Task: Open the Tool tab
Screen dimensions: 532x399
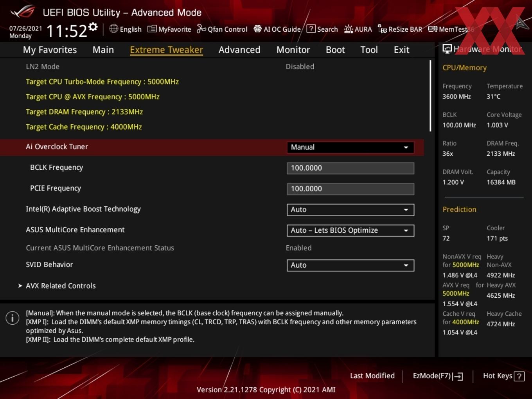Action: click(369, 50)
